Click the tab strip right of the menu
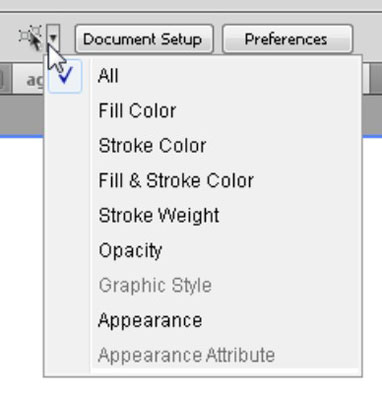The image size is (382, 400). coord(373,79)
